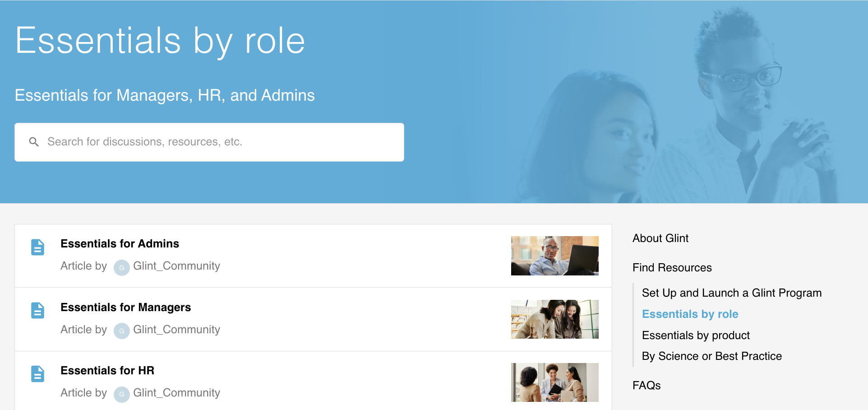
Task: Click the article icon beside Essentials for Admins
Action: [38, 247]
